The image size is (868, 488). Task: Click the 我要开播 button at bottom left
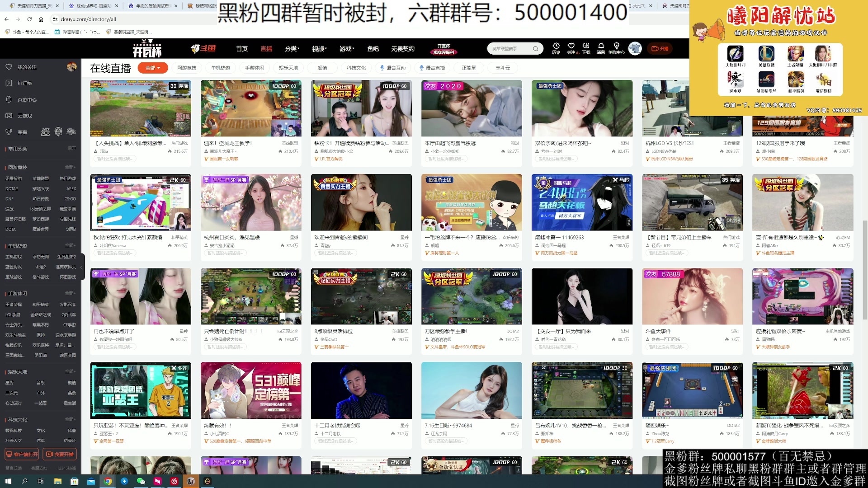pos(61,454)
